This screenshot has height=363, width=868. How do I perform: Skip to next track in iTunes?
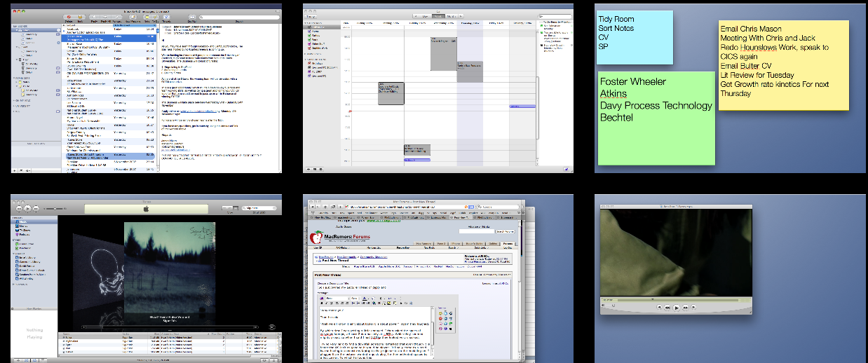(36, 208)
